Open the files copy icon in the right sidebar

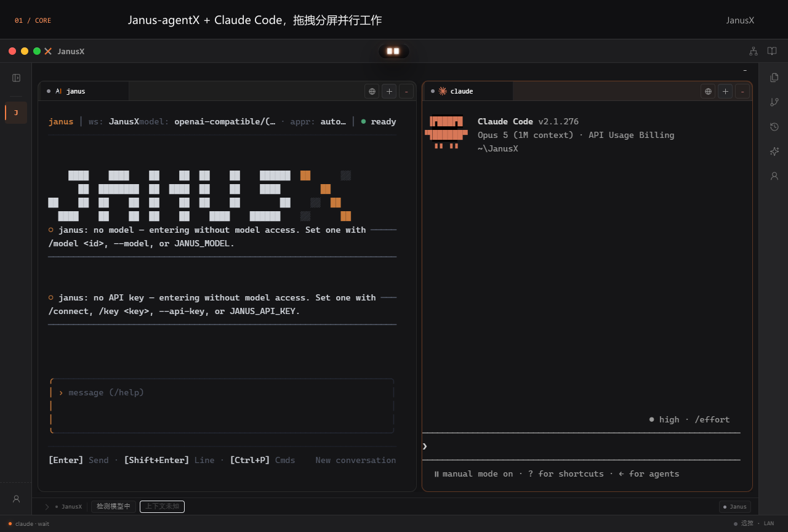click(774, 77)
